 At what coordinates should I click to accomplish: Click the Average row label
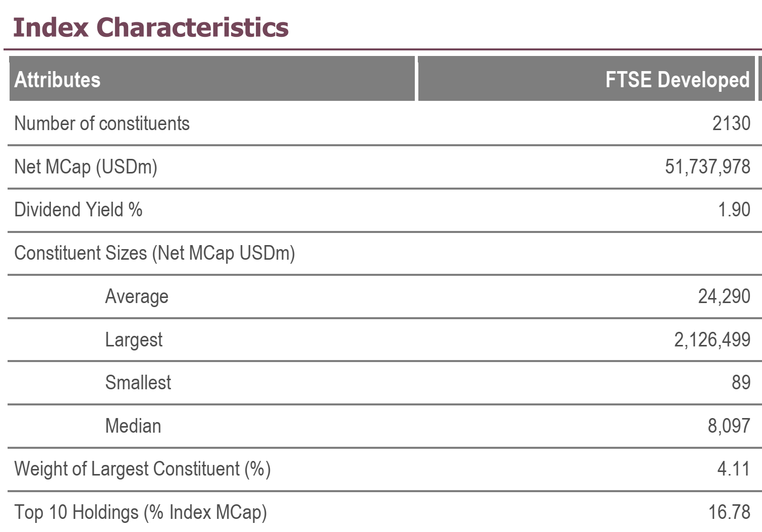(137, 297)
